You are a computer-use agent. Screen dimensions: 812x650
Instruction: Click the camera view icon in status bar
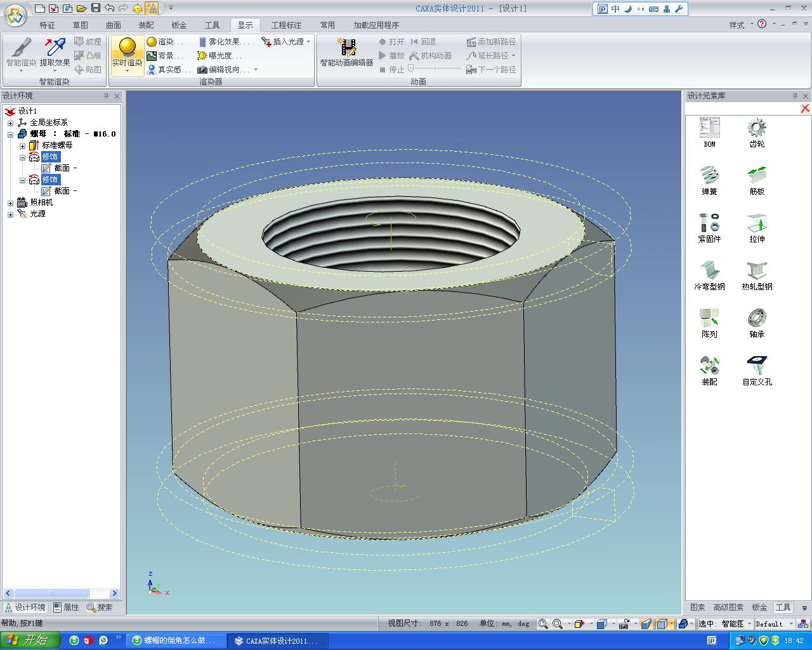click(x=624, y=624)
